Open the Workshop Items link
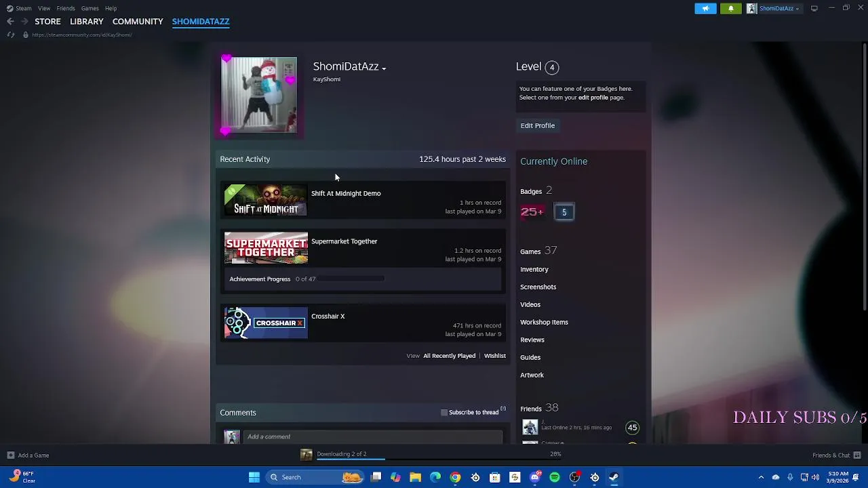 (x=545, y=322)
